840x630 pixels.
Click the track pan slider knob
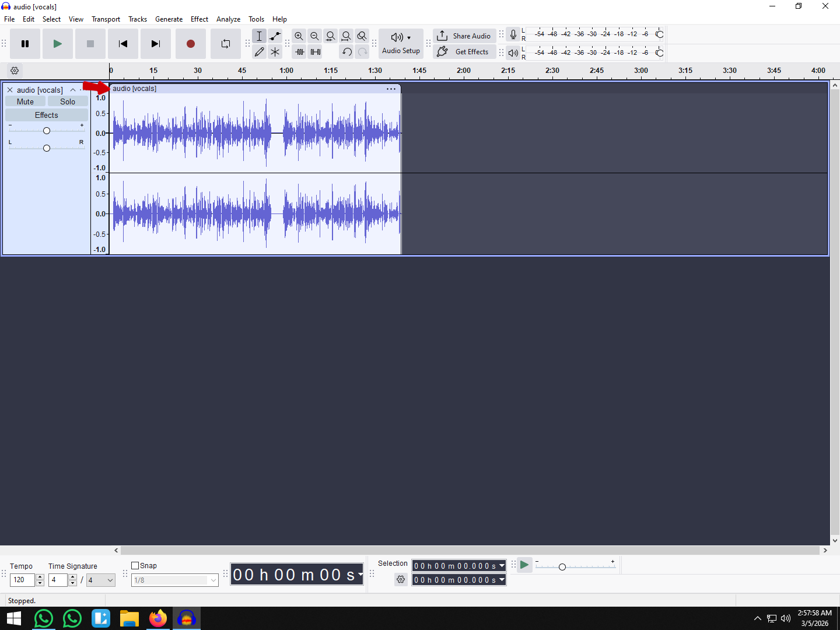(47, 148)
